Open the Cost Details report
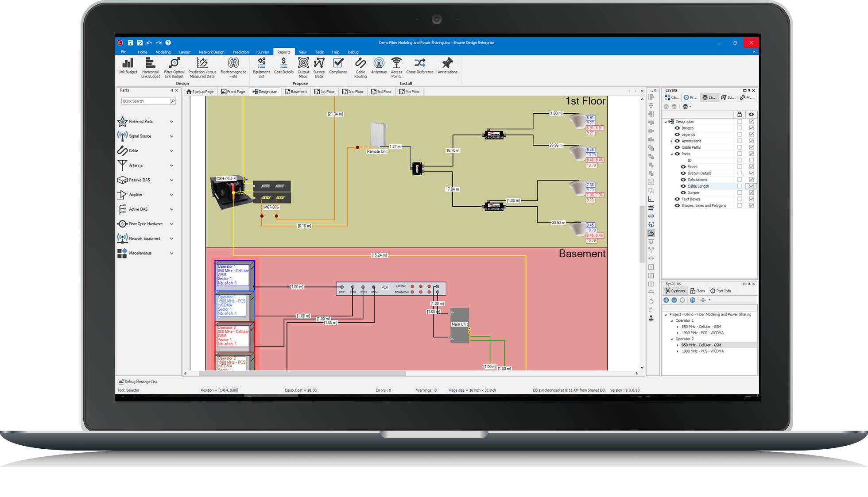The width and height of the screenshot is (868, 497). tap(283, 66)
